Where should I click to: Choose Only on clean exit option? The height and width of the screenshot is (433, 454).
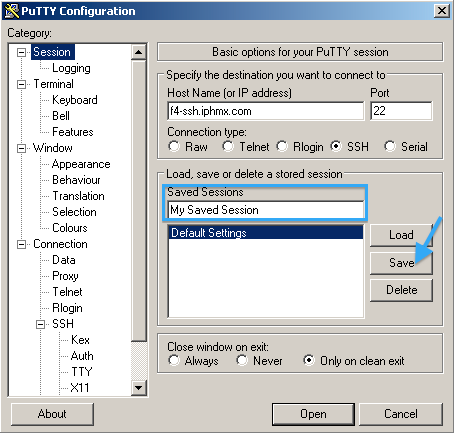coord(309,361)
